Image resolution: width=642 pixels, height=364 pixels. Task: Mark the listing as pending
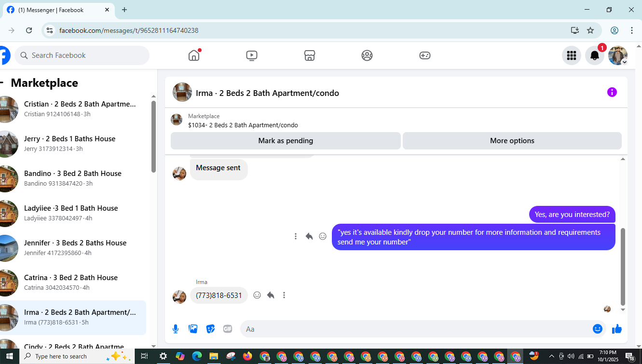(286, 141)
